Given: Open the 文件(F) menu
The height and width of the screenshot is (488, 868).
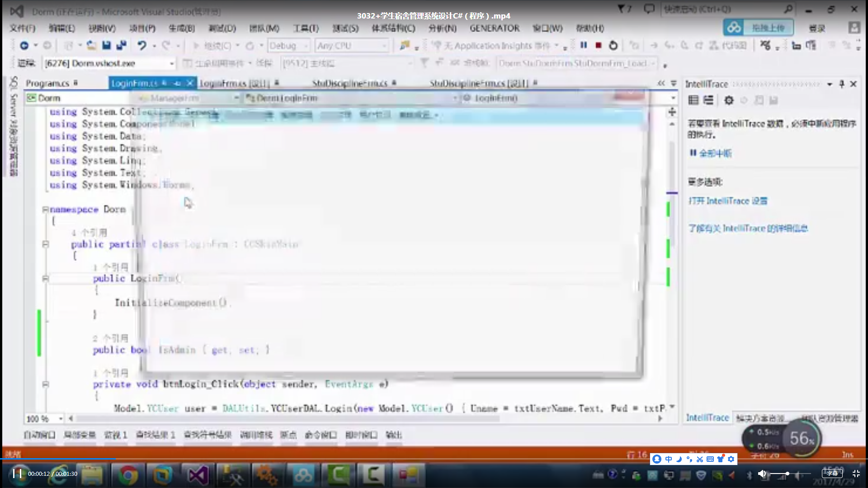Looking at the screenshot, I should point(23,28).
